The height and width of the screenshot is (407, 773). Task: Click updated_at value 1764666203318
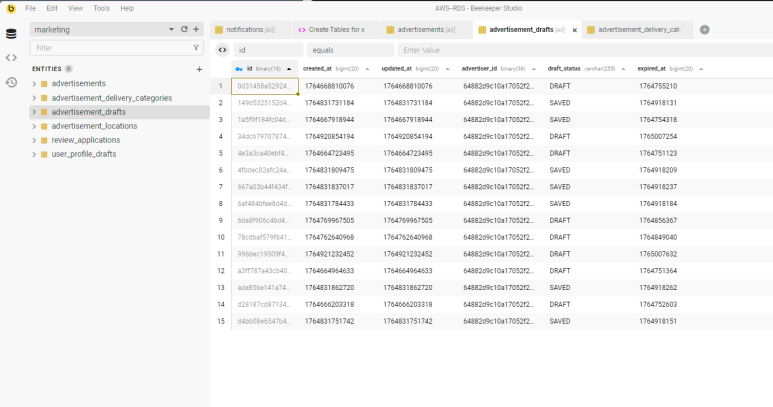[x=408, y=305]
